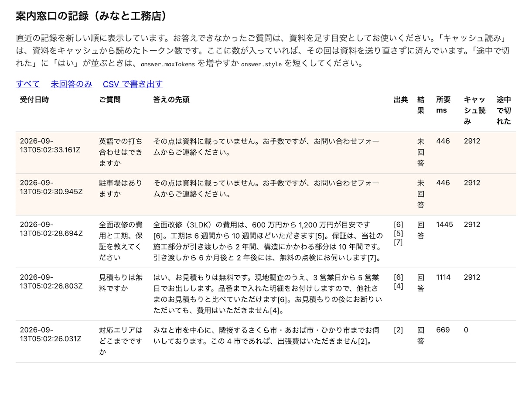The image size is (532, 407).
Task: Select timestamp 2026-09-13T05:02:26.803Z
Action: [x=51, y=282]
